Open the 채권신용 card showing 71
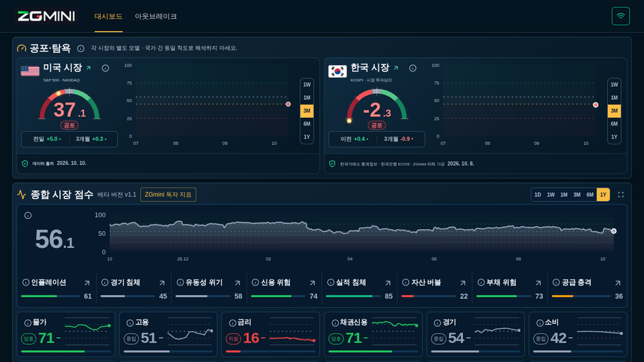This screenshot has width=644, height=362. (x=373, y=334)
